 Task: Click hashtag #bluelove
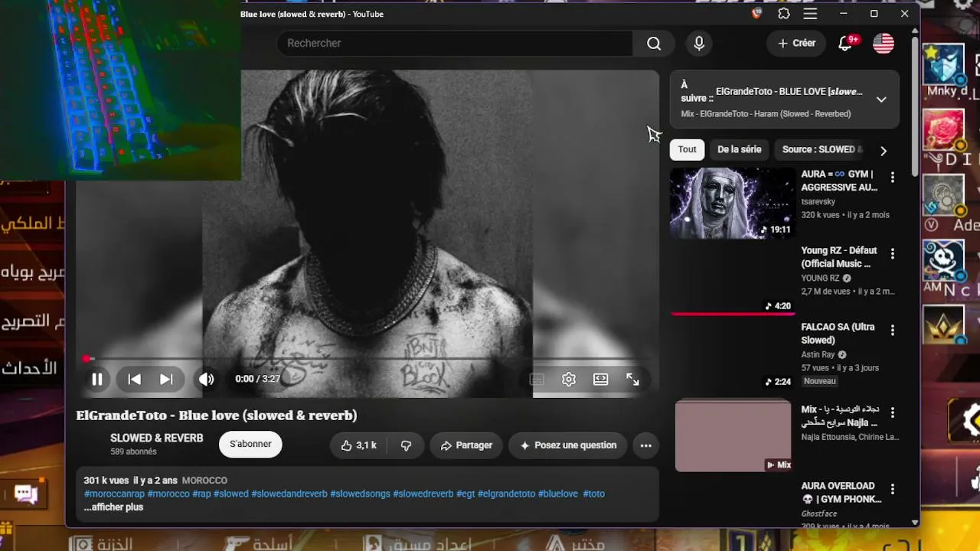558,494
